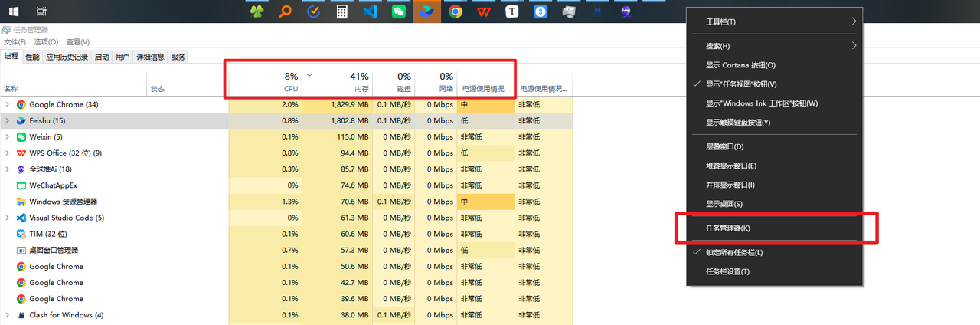980x325 pixels.
Task: Switch to the 性能 tab
Action: [32, 57]
